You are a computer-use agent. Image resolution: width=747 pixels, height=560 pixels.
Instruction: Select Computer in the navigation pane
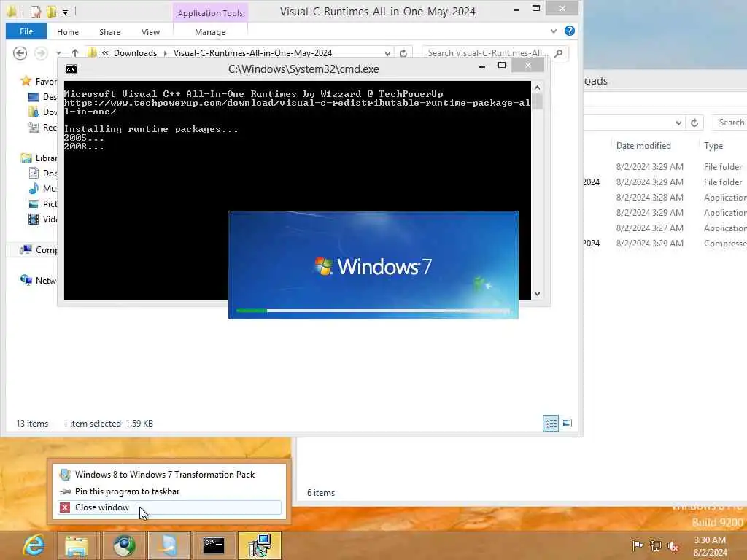pyautogui.click(x=39, y=250)
